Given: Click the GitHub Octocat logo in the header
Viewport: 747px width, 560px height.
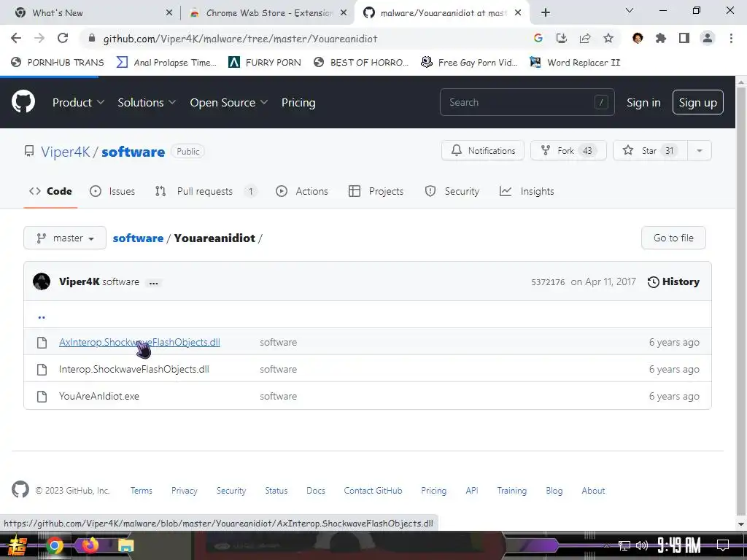Looking at the screenshot, I should 23,102.
